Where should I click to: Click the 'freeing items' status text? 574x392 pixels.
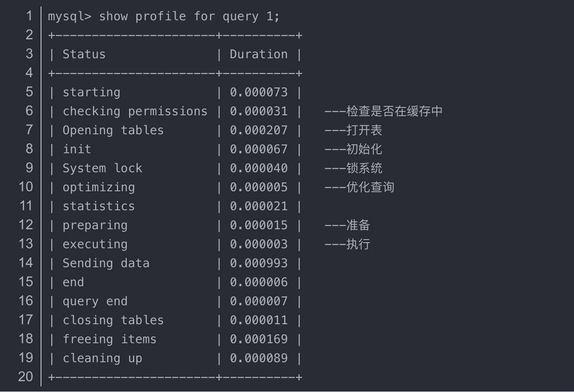(110, 339)
